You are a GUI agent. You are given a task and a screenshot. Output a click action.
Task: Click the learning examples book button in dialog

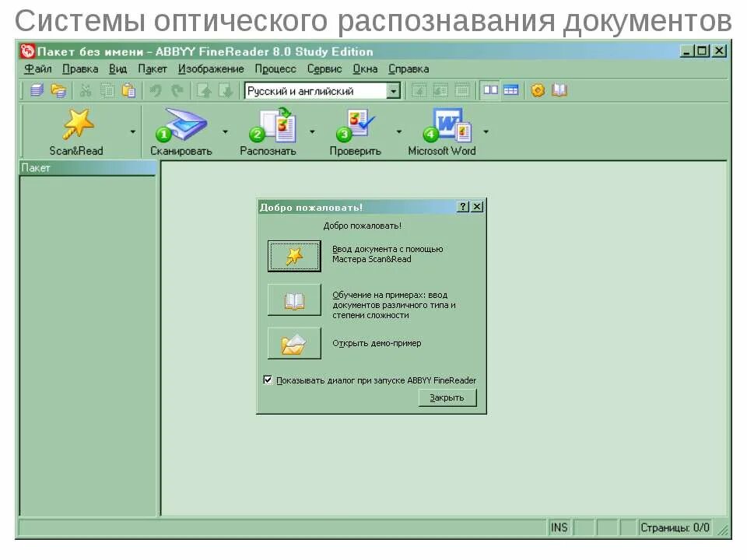[294, 300]
